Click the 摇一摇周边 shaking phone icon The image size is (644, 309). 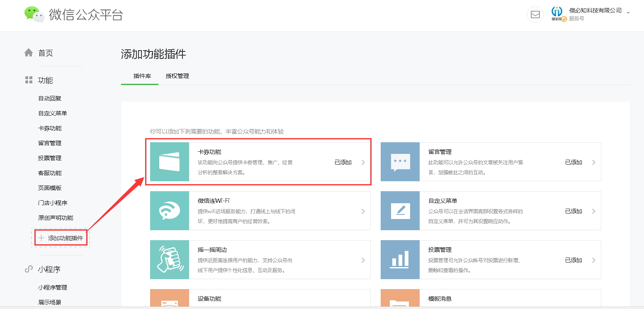170,260
